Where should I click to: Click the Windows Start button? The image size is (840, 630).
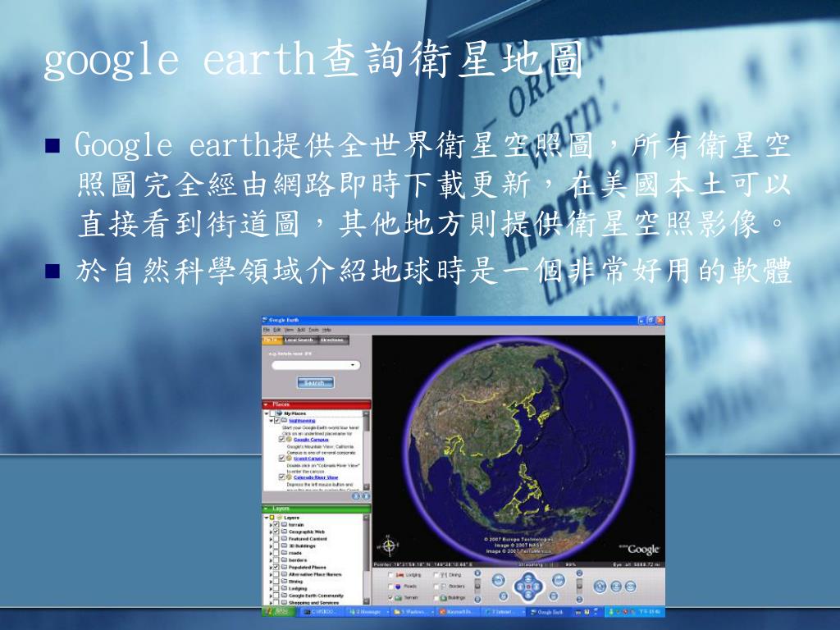click(279, 611)
